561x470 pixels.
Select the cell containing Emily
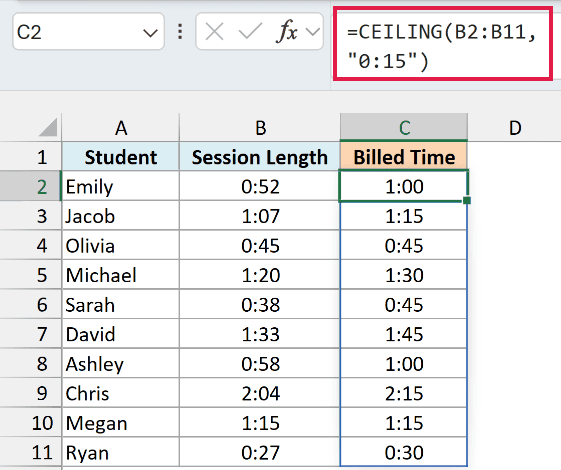(x=121, y=186)
